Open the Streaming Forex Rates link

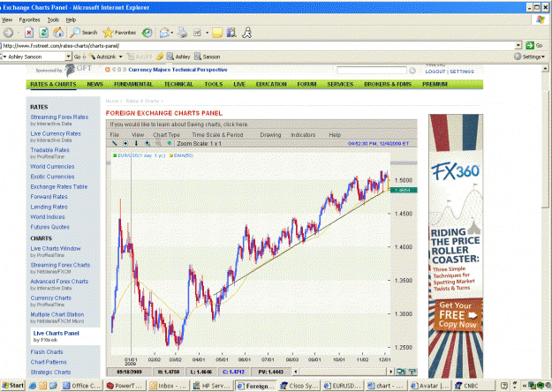point(59,117)
